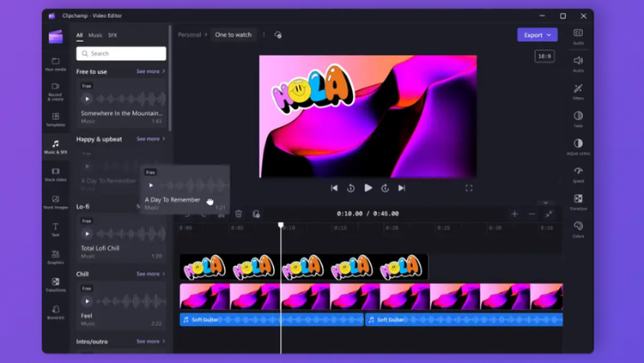This screenshot has width=644, height=363.
Task: Open the Filters magic wand tool
Action: pos(578,91)
